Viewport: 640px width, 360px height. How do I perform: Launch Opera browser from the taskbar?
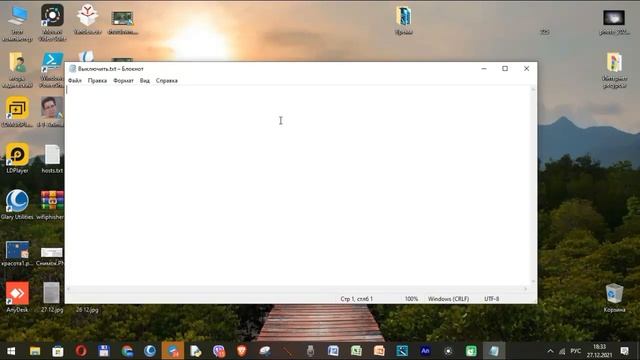pyautogui.click(x=81, y=351)
